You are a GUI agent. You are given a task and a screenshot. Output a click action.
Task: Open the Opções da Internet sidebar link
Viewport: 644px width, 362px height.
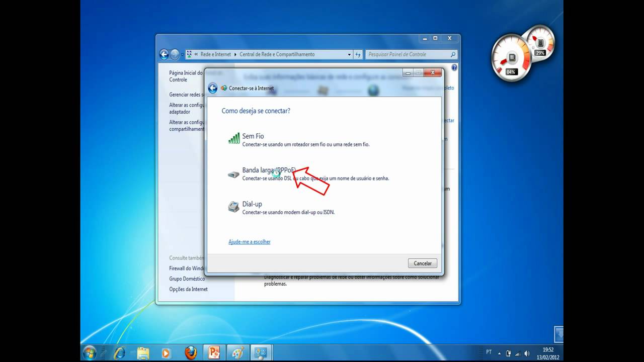point(188,289)
